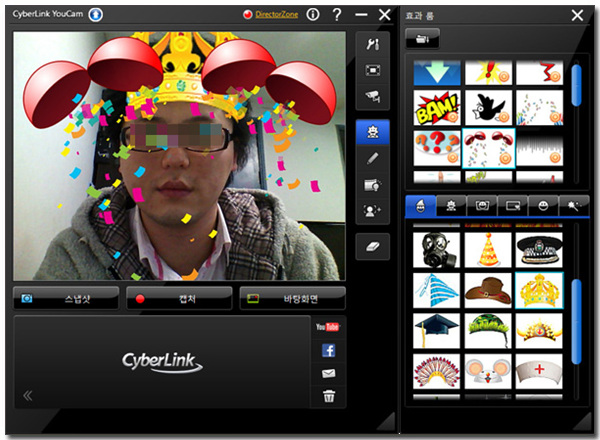
Task: Open the effects folder import button
Action: pos(423,39)
